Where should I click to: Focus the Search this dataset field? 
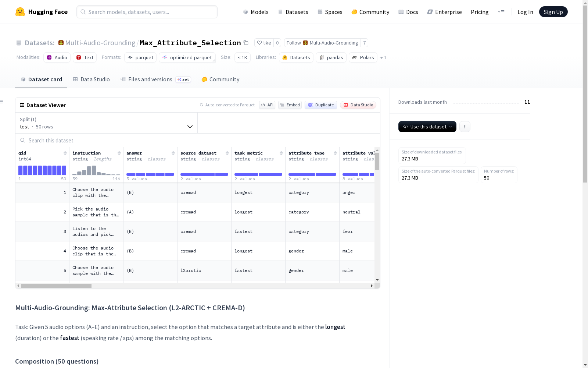[198, 141]
